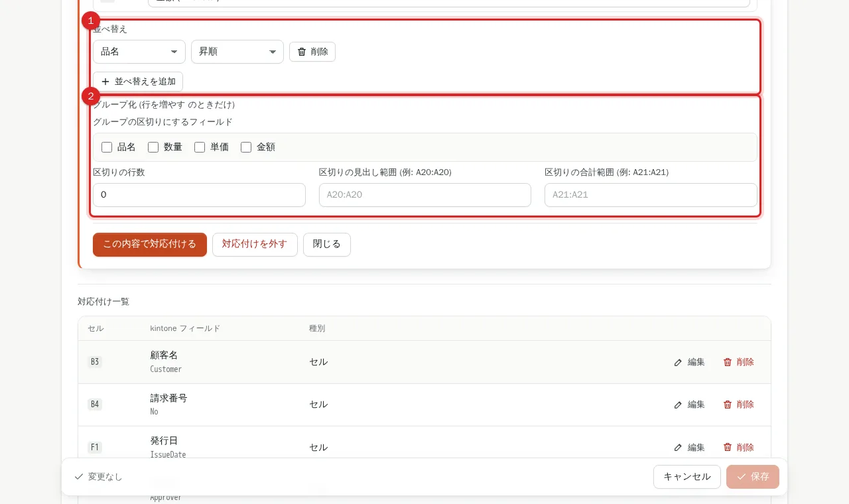The image size is (849, 504).
Task: Click pencil edit icon in the B3 row
Action: (x=678, y=362)
